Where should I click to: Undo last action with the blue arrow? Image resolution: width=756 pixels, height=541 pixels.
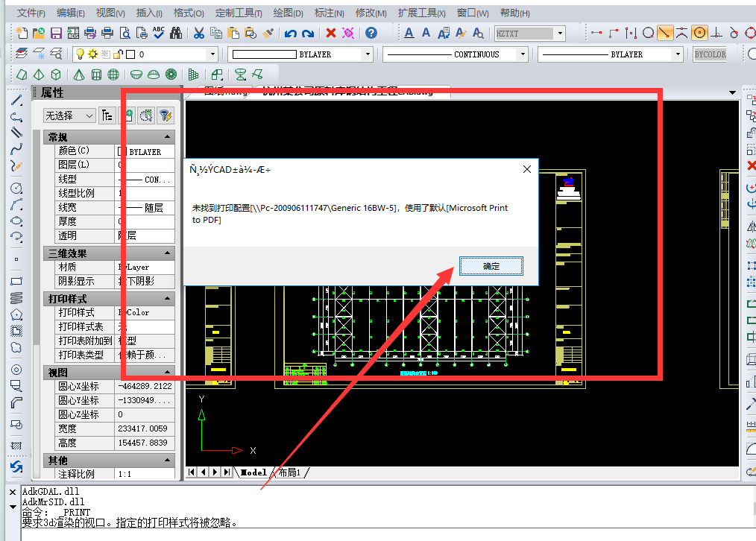click(290, 34)
